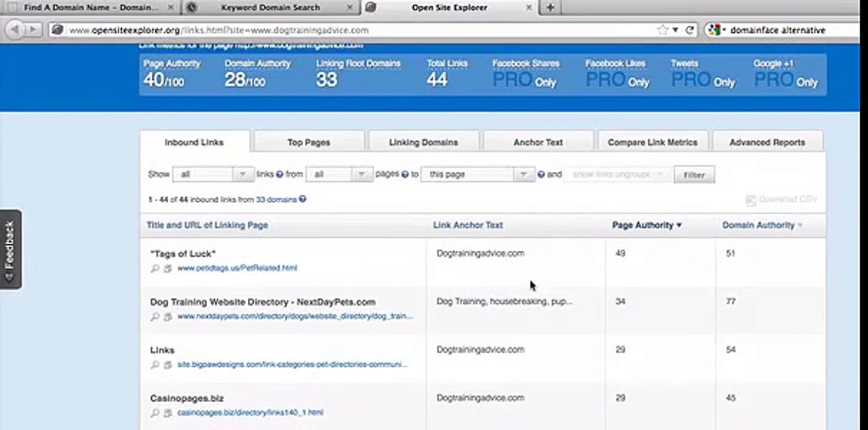Open the Google search engine selector icon
This screenshot has width=868, height=430.
714,30
